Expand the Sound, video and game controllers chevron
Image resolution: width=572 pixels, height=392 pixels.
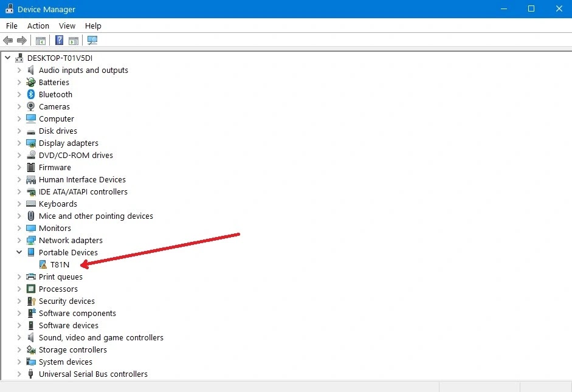click(19, 338)
